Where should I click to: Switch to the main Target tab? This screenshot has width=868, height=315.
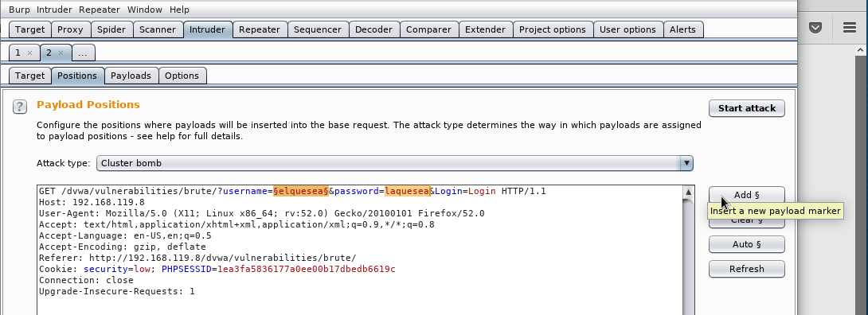coord(30,29)
